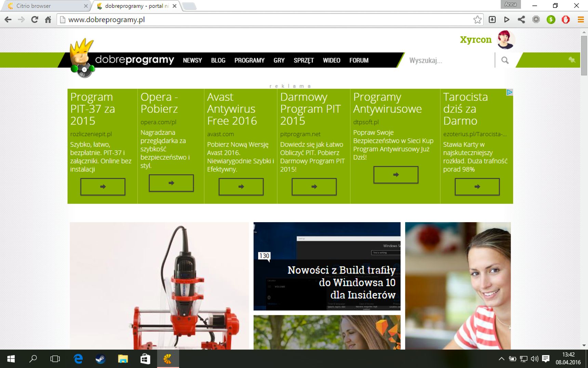Click the green dollar extension icon
588x368 pixels.
pos(551,20)
